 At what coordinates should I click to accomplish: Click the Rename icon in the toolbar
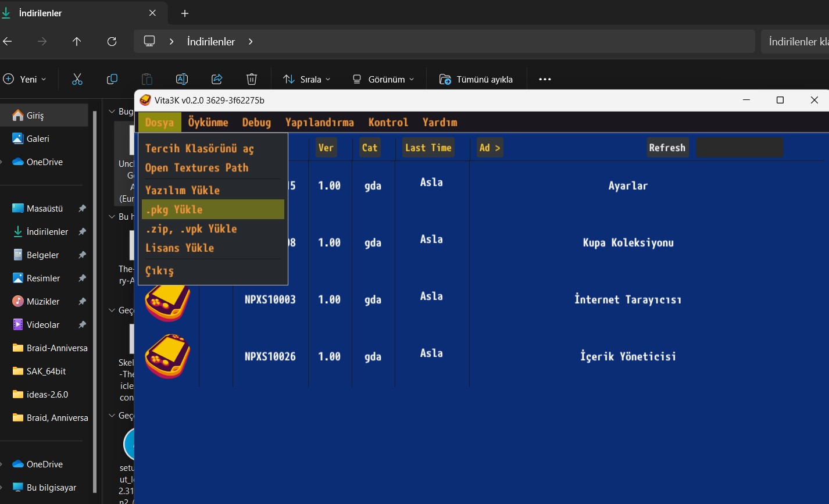point(182,79)
